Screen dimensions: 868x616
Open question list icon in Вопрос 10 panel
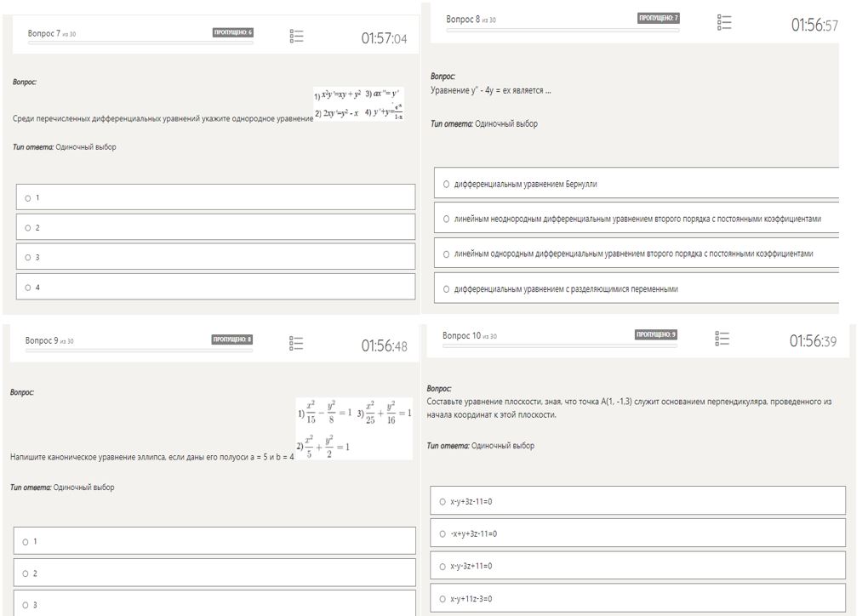[722, 338]
